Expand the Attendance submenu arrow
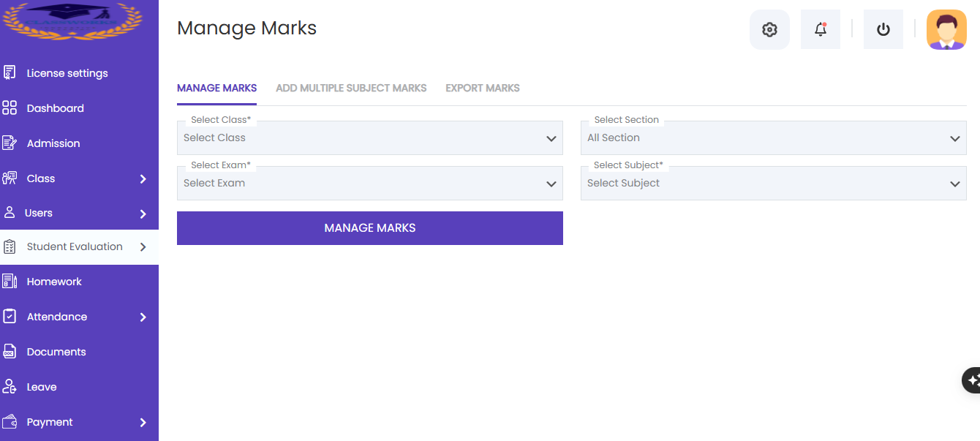The width and height of the screenshot is (980, 441). (143, 317)
